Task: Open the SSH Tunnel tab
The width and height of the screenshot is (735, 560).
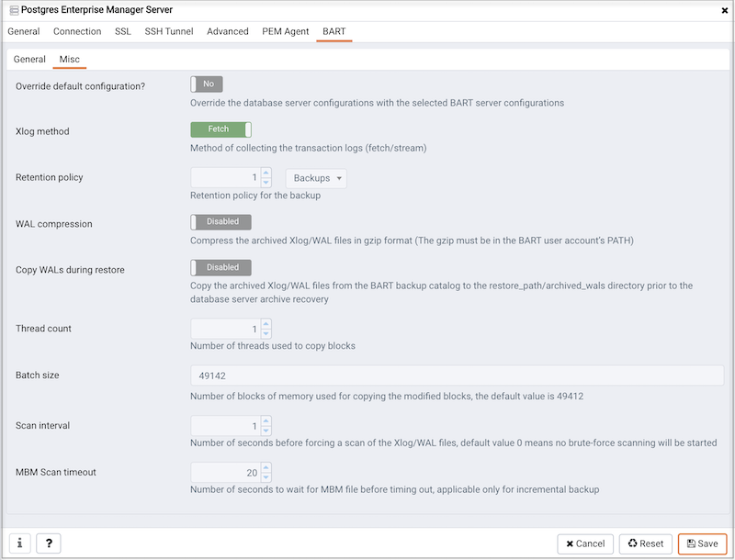Action: [x=169, y=31]
